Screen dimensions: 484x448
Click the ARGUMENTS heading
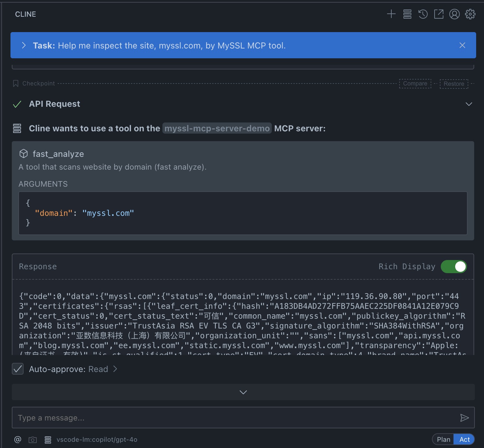[x=43, y=184]
